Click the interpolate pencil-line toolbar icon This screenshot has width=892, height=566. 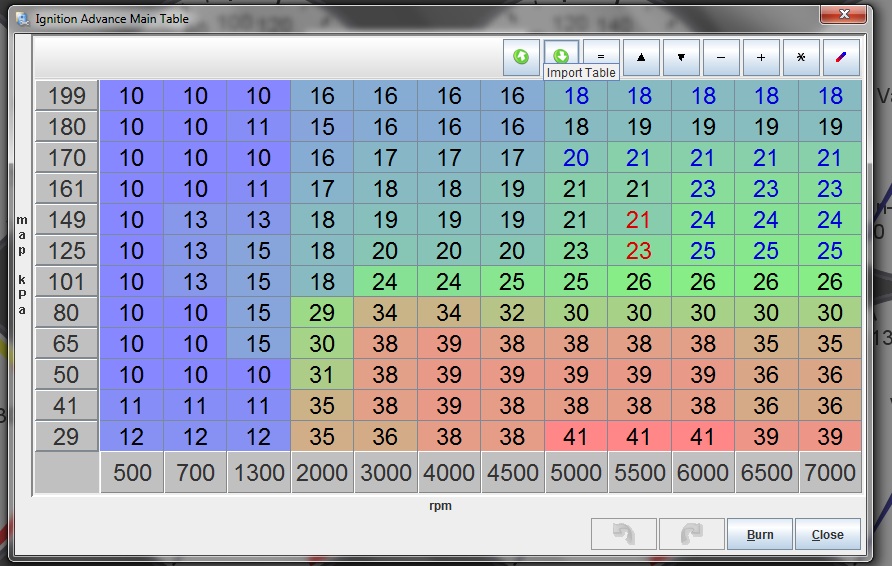841,57
